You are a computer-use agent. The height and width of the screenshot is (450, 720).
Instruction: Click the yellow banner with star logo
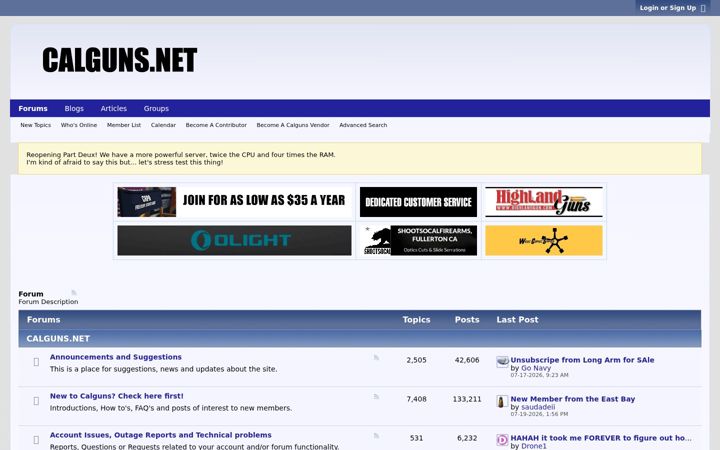pyautogui.click(x=544, y=240)
